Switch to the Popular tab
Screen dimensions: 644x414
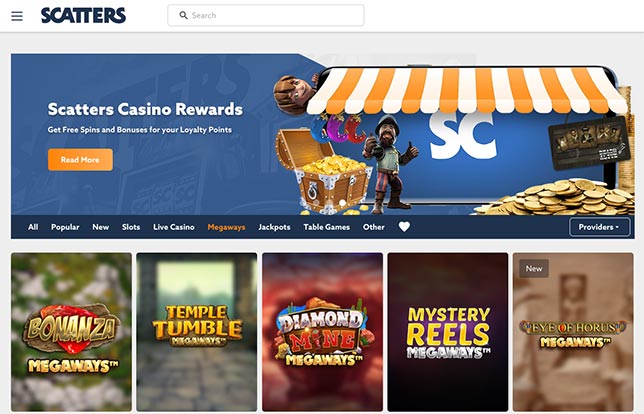[x=65, y=227]
